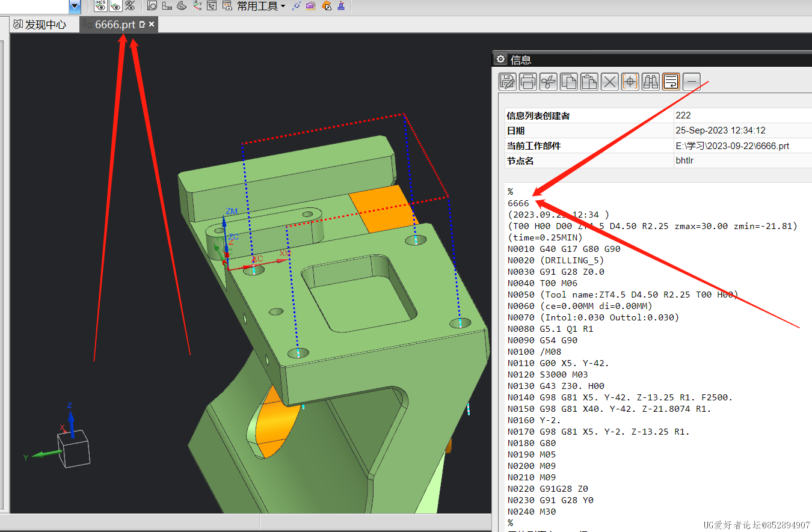Viewport: 812px width, 532px height.
Task: Click the 信息 window title bar text
Action: [x=521, y=60]
